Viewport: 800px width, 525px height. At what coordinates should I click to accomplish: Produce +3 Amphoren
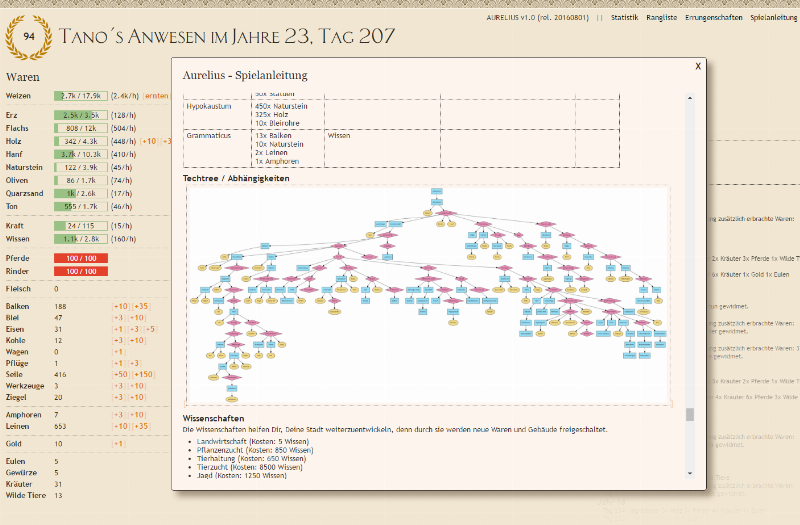[x=118, y=415]
